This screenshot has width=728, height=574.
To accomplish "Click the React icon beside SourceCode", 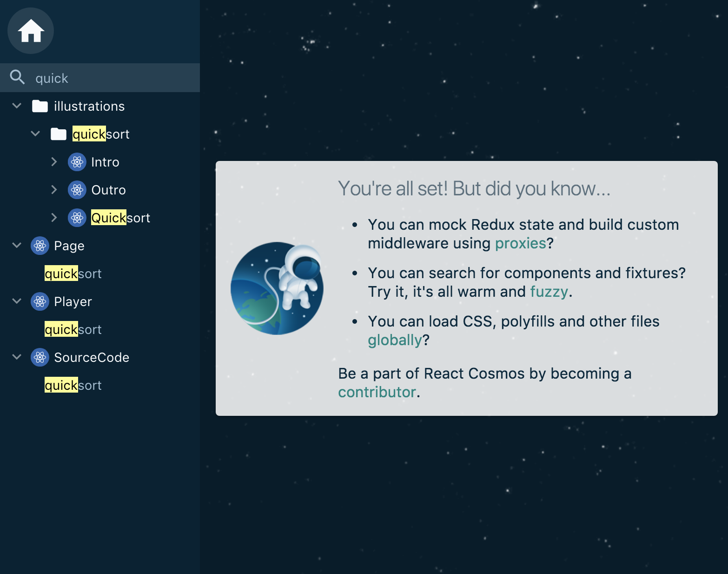I will 40,357.
